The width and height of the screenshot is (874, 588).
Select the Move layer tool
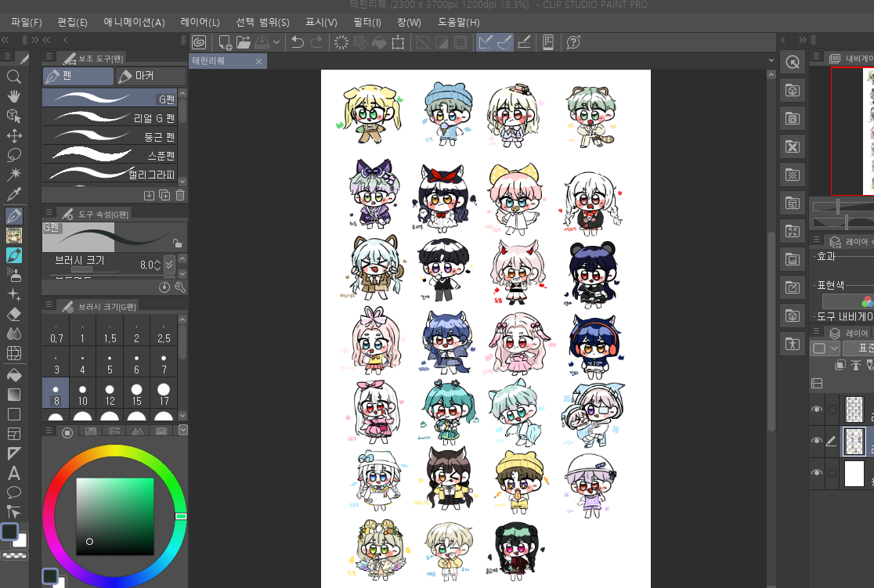click(14, 135)
